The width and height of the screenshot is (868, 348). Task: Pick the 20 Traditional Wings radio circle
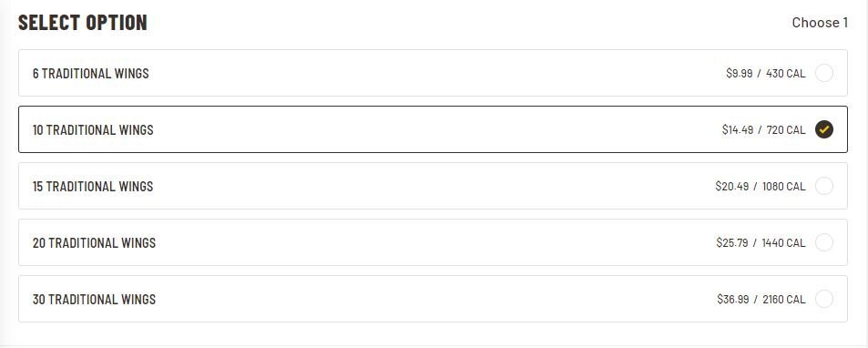[x=823, y=242]
